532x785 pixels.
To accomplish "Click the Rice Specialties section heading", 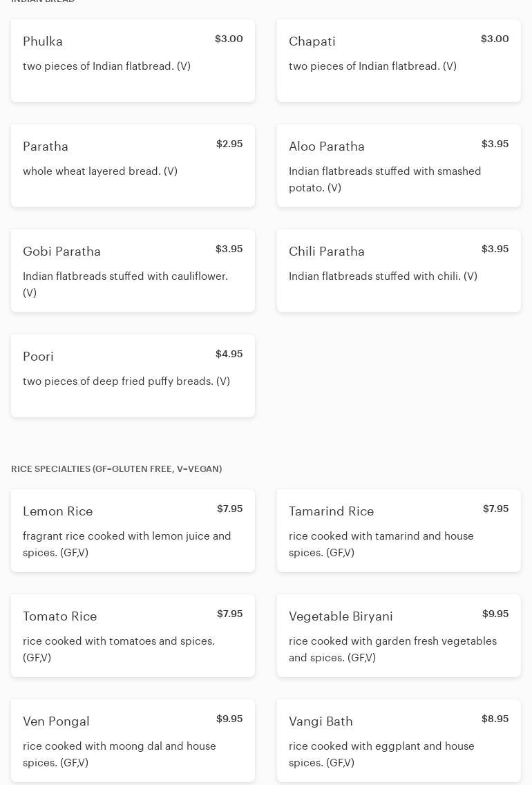I will pos(116,469).
